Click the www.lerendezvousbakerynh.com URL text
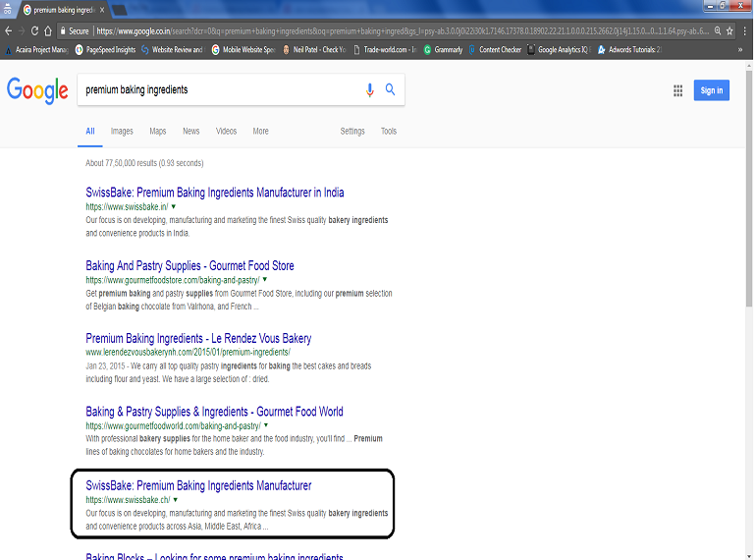 point(189,352)
